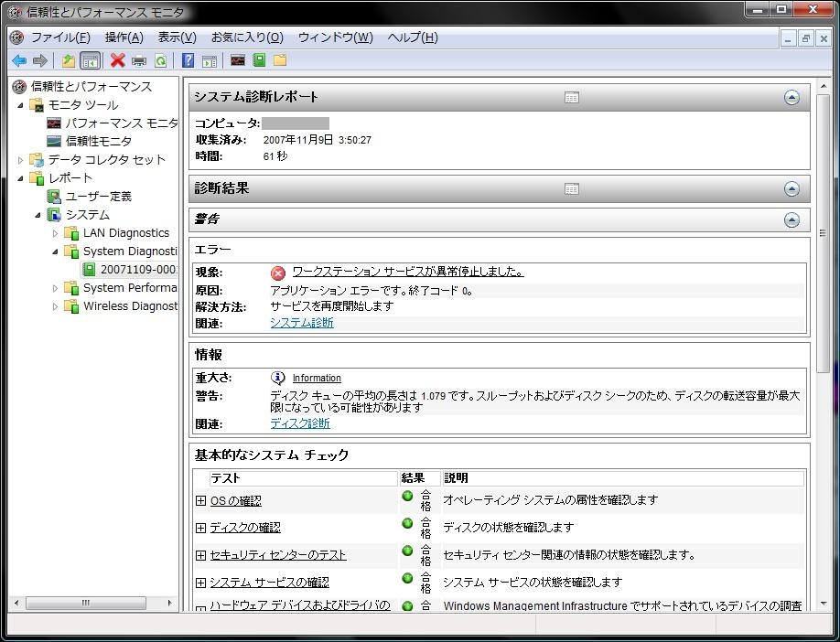
Task: Click the tree pane horizontal scrollbar thumb
Action: pos(86,603)
